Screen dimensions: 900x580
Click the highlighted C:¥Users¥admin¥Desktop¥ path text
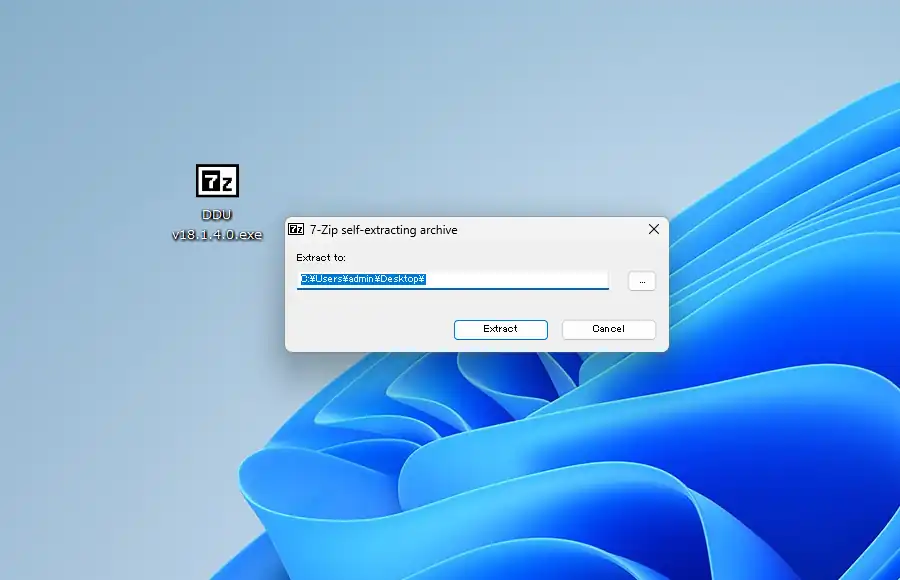(364, 279)
